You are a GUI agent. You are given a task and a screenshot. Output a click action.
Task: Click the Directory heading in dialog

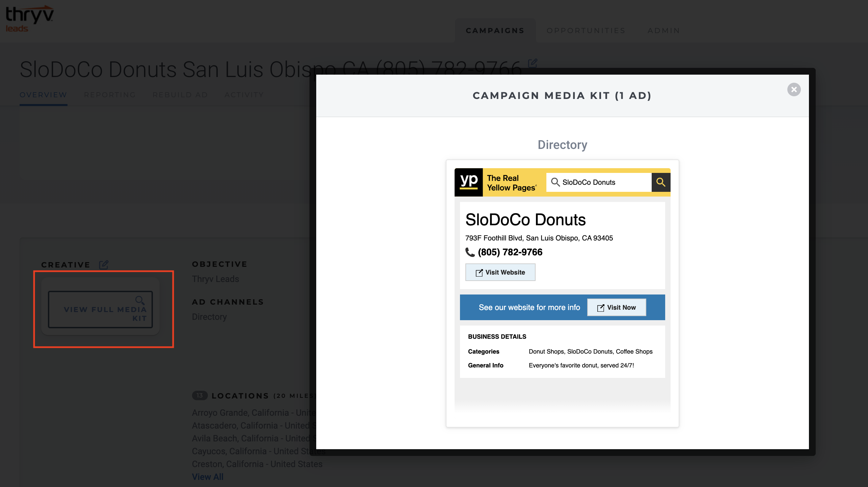click(562, 145)
